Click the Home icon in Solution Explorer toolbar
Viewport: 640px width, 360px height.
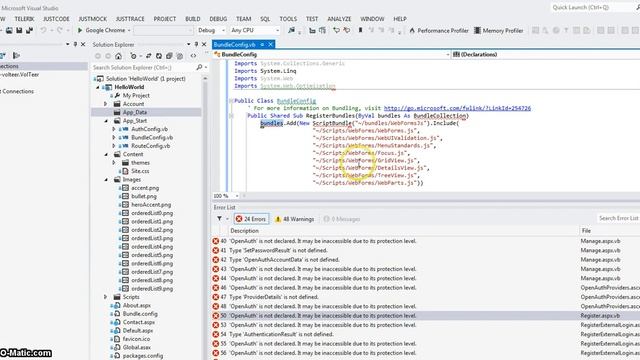[118, 56]
